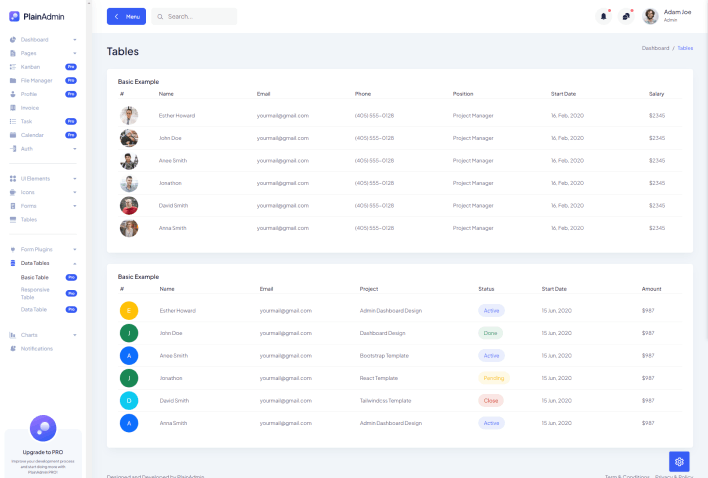Viewport: 708px width, 478px height.
Task: Click the blue settings gear button
Action: 679,461
